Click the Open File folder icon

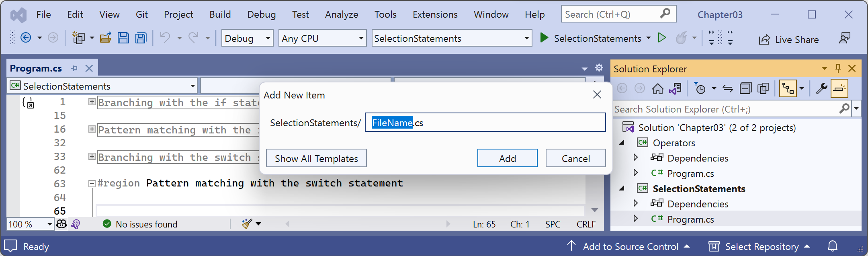(x=106, y=38)
